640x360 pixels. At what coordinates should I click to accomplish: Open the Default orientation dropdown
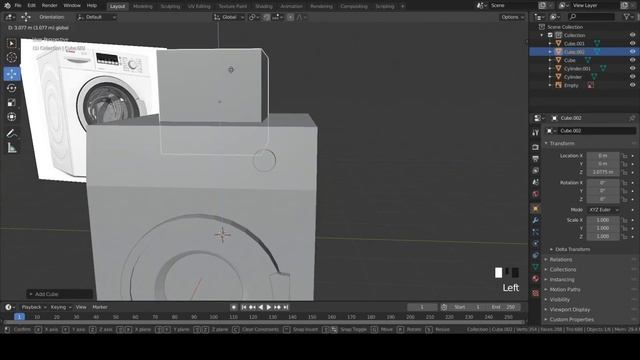96,17
